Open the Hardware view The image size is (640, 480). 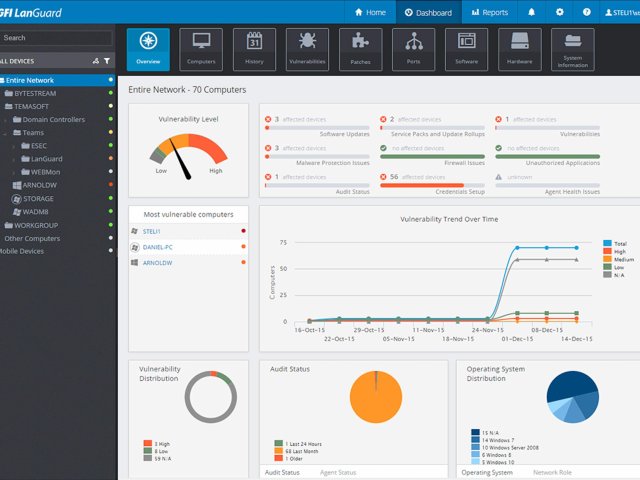click(519, 49)
